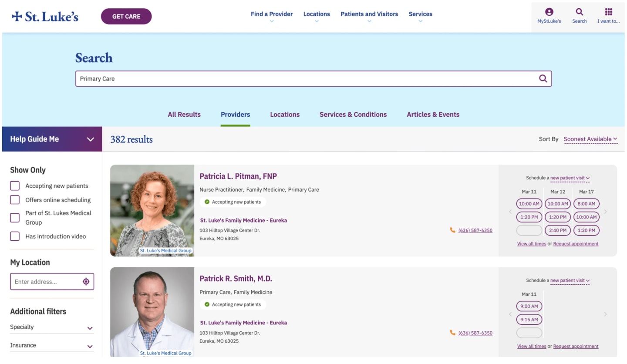Book Mar 17 8:00 AM with Patricia Pitman
The height and width of the screenshot is (364, 627).
coord(587,204)
